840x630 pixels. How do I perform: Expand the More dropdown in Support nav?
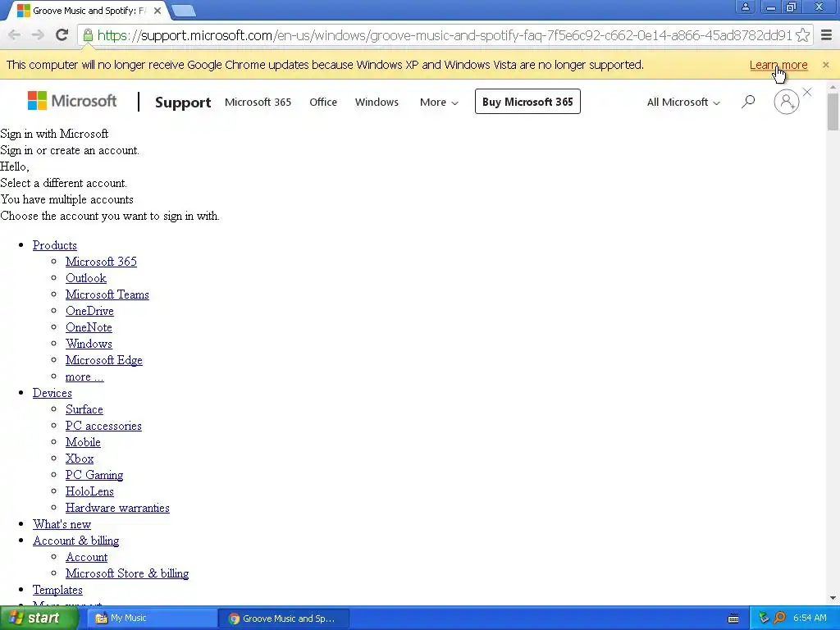pos(439,102)
